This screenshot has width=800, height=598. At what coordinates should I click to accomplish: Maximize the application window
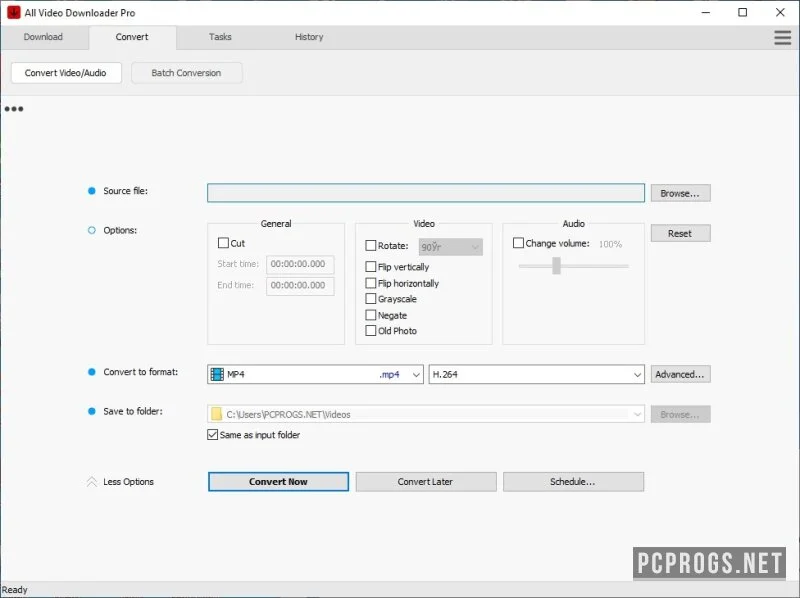click(x=743, y=12)
